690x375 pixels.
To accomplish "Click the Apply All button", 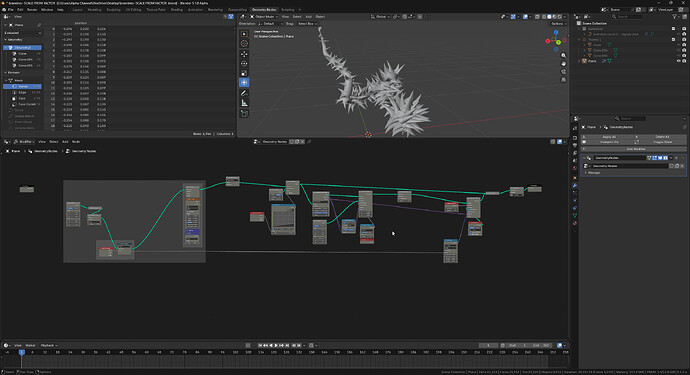I will click(x=609, y=137).
